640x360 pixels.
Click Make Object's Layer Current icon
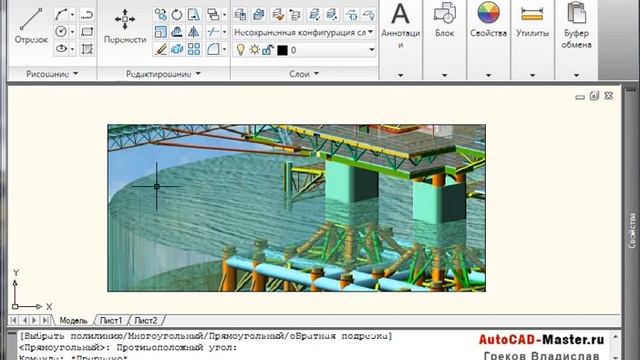pyautogui.click(x=278, y=15)
